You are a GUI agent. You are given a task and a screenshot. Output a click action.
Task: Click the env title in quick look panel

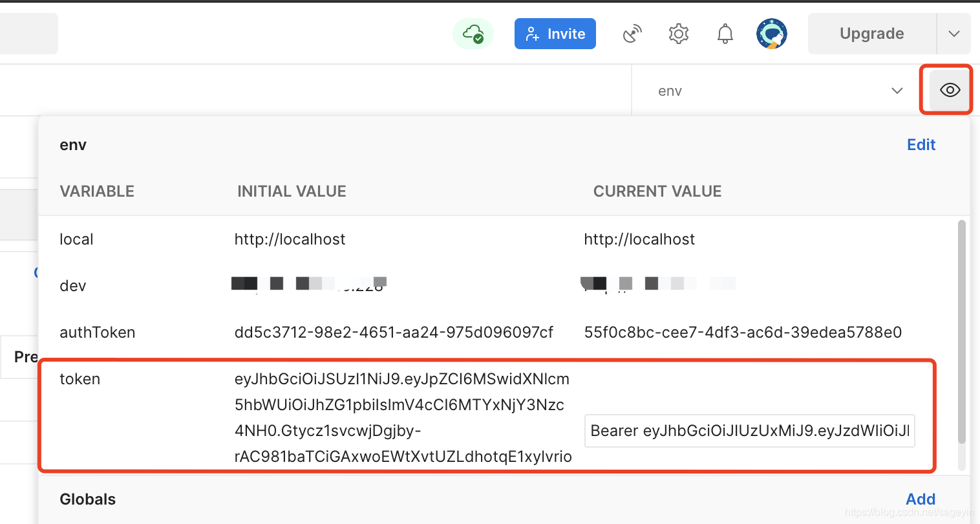pyautogui.click(x=73, y=145)
